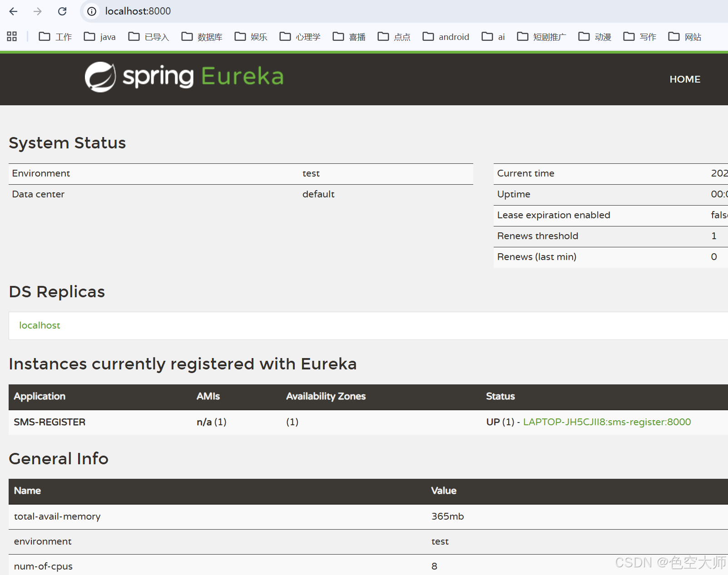Select the total-avail-memory row name
The image size is (728, 575).
tap(57, 516)
